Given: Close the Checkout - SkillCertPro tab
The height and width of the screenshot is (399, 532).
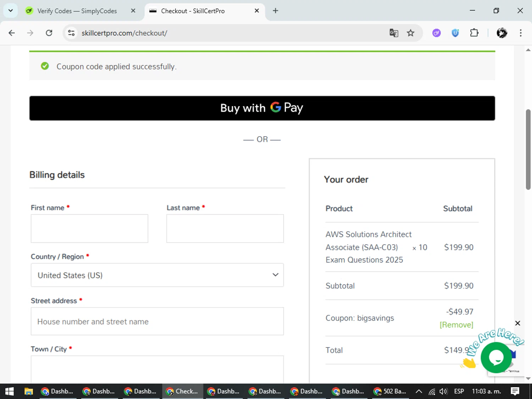Looking at the screenshot, I should (257, 11).
